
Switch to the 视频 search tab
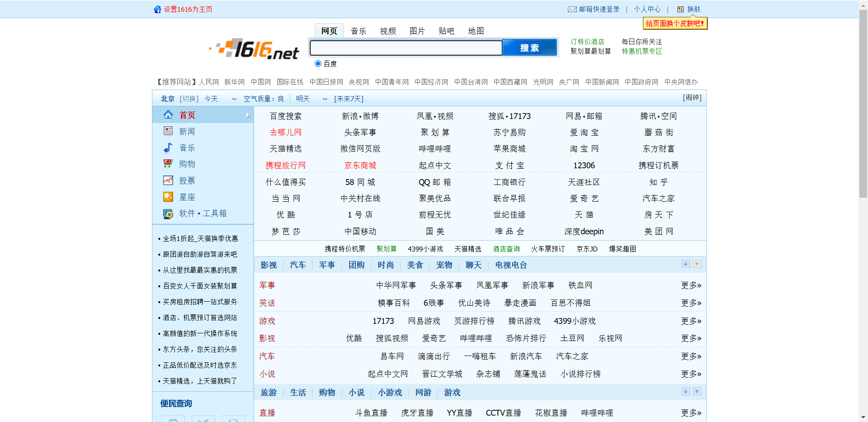pyautogui.click(x=387, y=31)
